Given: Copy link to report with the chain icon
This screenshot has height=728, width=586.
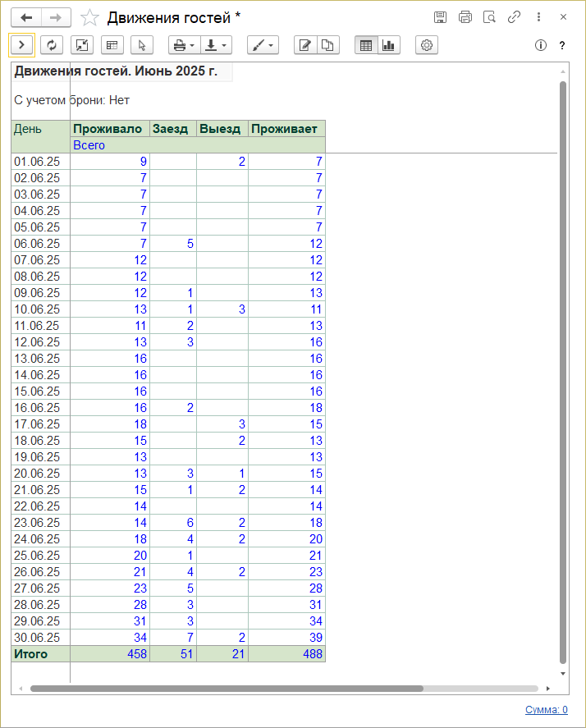Looking at the screenshot, I should click(514, 17).
